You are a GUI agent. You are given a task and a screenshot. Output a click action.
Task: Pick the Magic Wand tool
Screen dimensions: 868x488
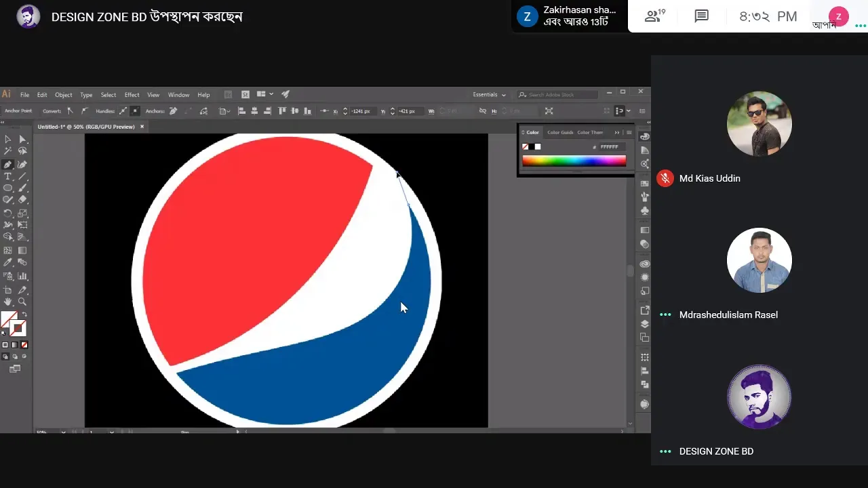[7, 151]
